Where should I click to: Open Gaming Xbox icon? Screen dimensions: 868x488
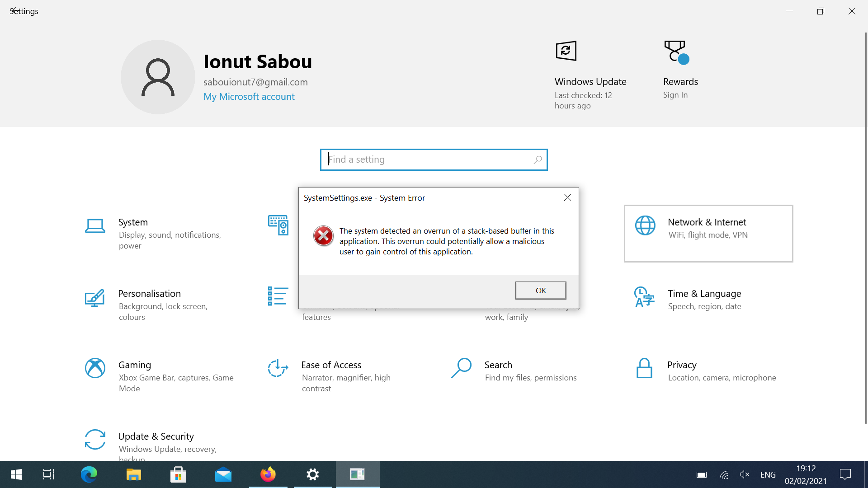95,368
